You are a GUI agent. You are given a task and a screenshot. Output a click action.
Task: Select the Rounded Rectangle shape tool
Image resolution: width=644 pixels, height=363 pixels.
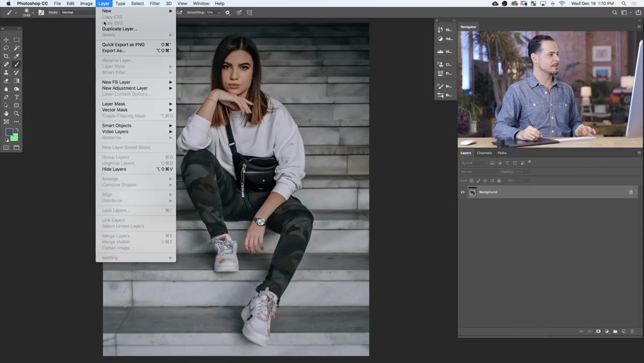tap(17, 105)
